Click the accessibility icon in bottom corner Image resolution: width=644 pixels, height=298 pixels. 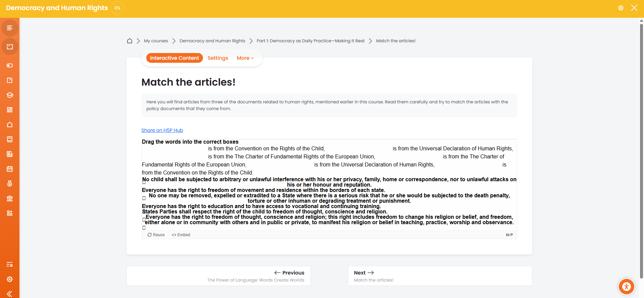(x=626, y=287)
